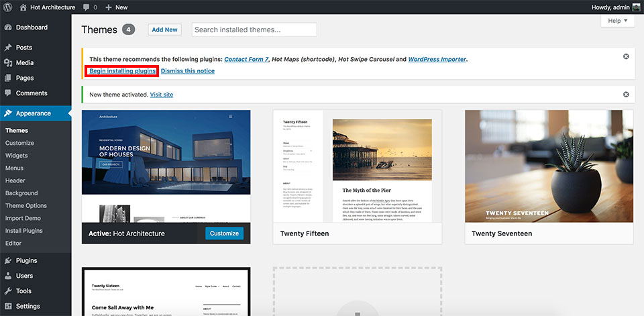Open the Twenty Seventeen theme thumbnail
644x316 pixels.
pos(549,166)
